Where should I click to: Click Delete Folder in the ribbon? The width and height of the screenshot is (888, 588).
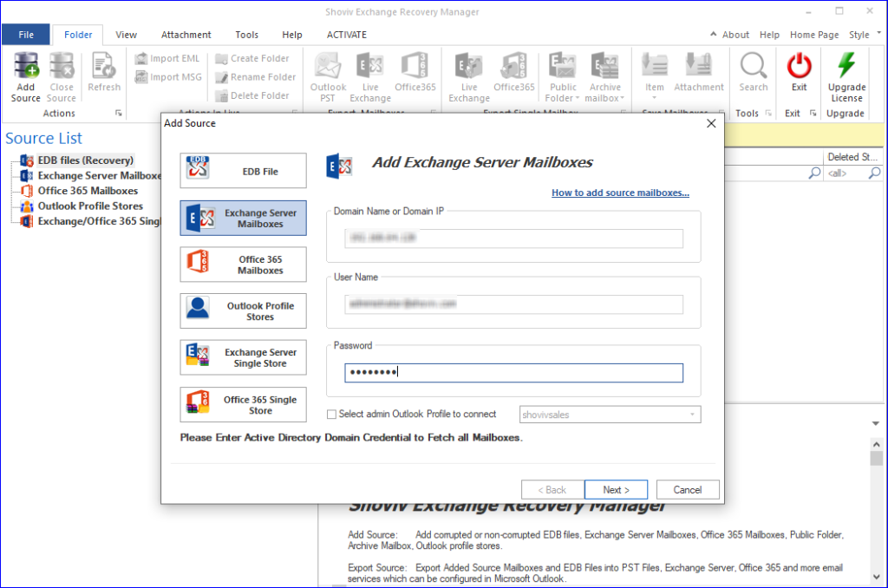coord(252,95)
